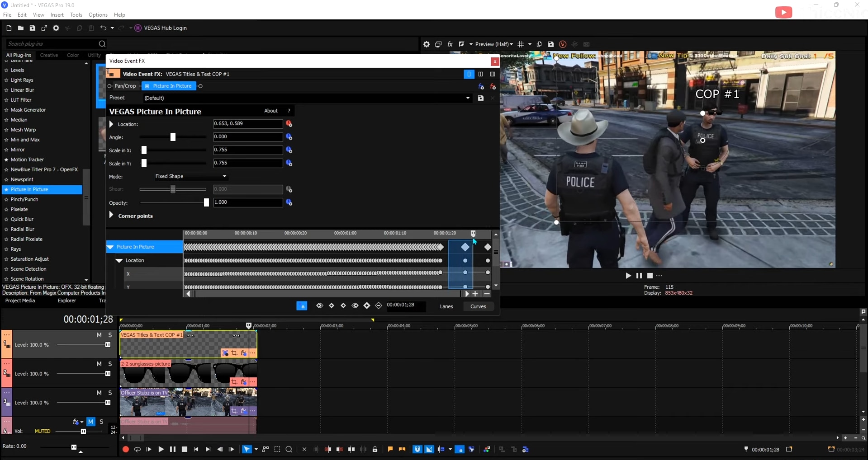
Task: Open the Tools menu
Action: pos(76,15)
